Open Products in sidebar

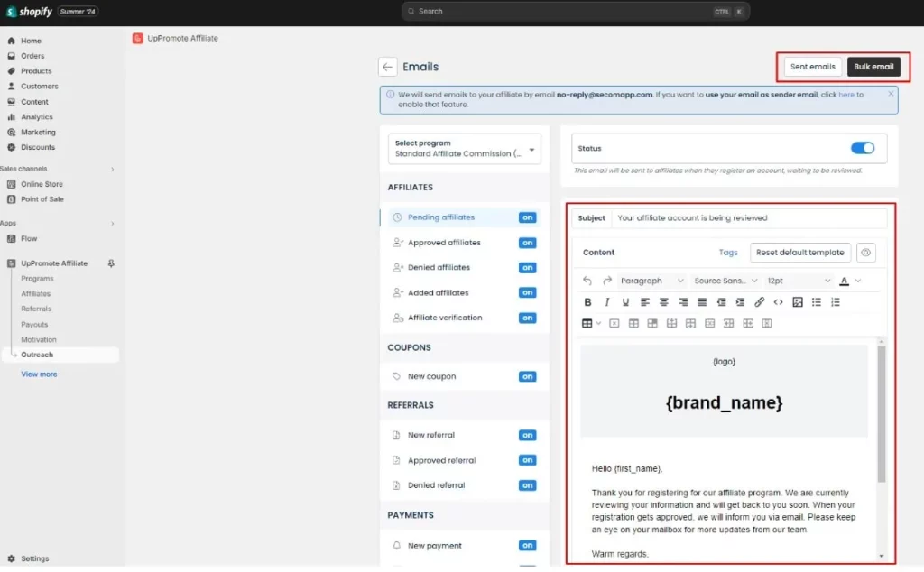[x=36, y=71]
